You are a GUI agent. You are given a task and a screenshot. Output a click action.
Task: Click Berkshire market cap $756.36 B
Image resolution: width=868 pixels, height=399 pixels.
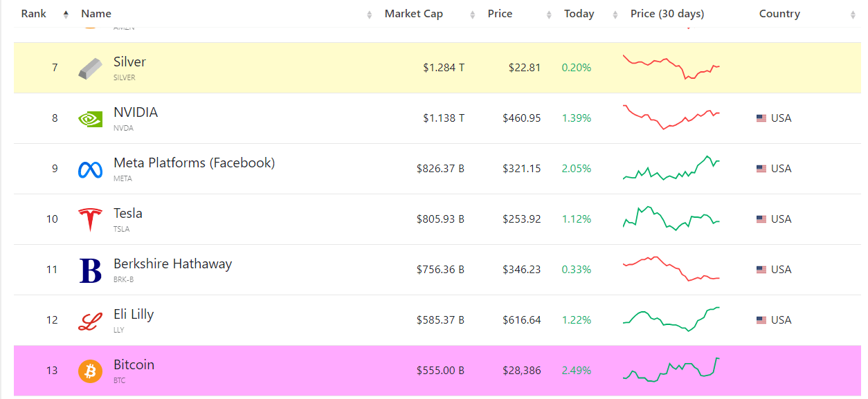coord(440,270)
